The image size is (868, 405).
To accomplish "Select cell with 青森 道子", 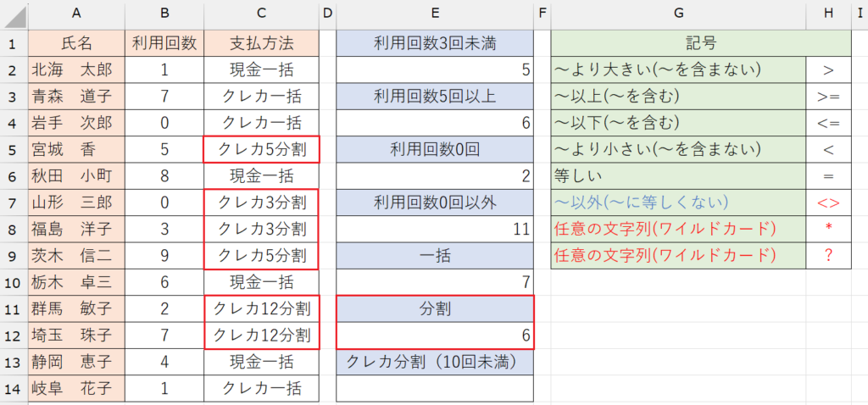I will pyautogui.click(x=77, y=97).
